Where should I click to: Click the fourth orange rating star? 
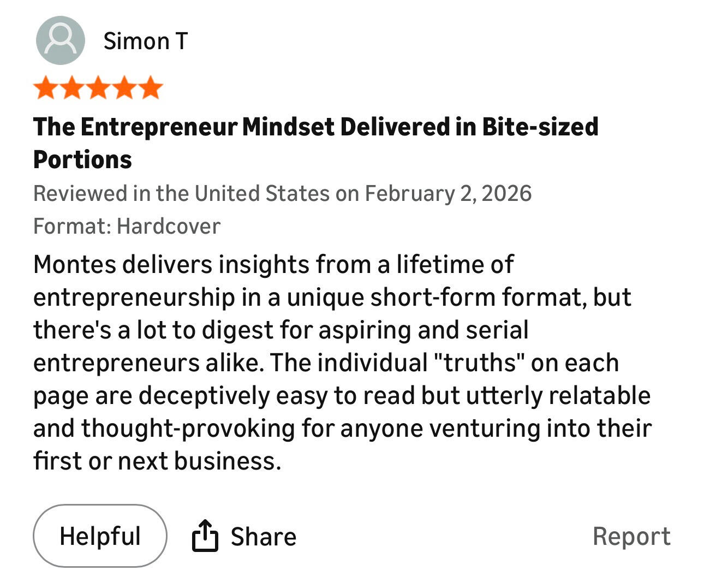click(x=124, y=88)
